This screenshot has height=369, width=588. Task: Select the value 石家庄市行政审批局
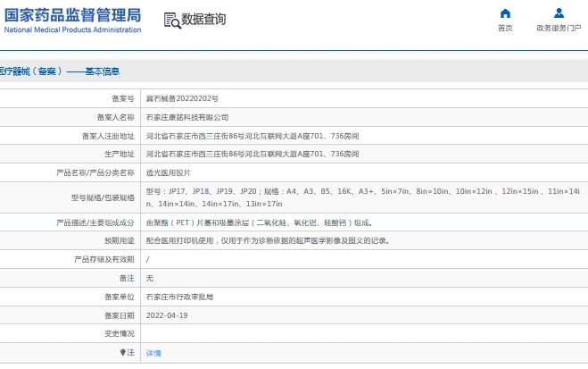(179, 297)
